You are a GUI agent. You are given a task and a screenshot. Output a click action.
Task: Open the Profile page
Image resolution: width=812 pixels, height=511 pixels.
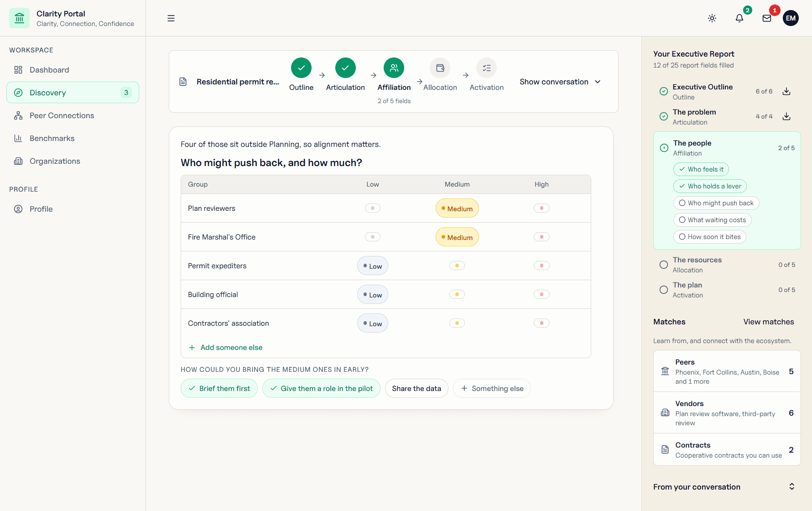click(x=73, y=209)
